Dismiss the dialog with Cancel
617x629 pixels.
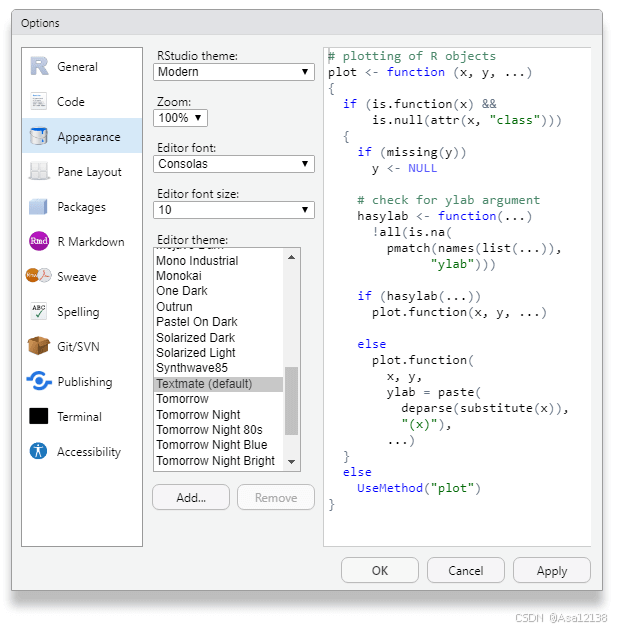pyautogui.click(x=465, y=570)
